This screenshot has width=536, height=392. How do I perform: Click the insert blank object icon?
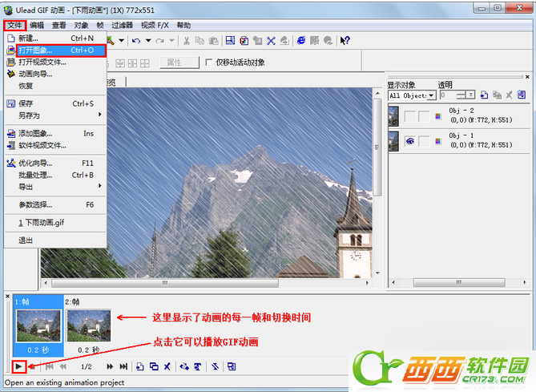(484, 95)
